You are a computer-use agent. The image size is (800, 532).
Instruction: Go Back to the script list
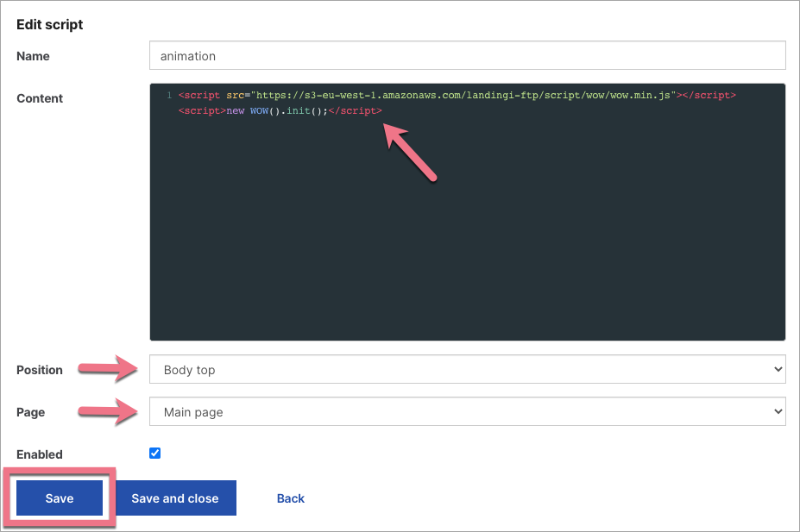tap(290, 498)
